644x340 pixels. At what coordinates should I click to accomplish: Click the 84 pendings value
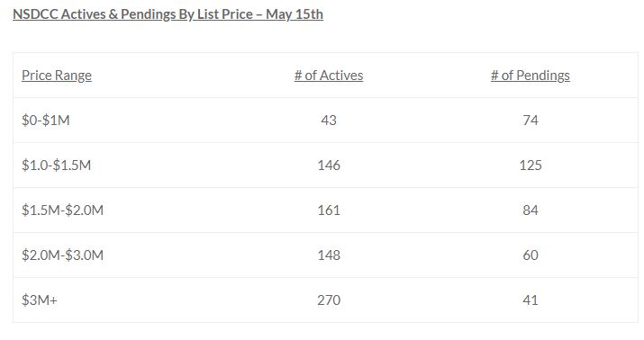click(x=531, y=210)
